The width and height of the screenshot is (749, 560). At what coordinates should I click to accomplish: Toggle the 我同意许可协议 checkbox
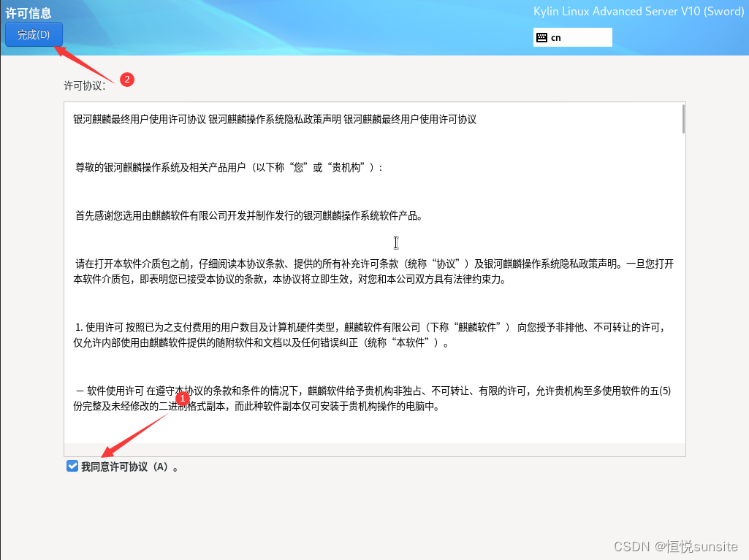click(72, 466)
